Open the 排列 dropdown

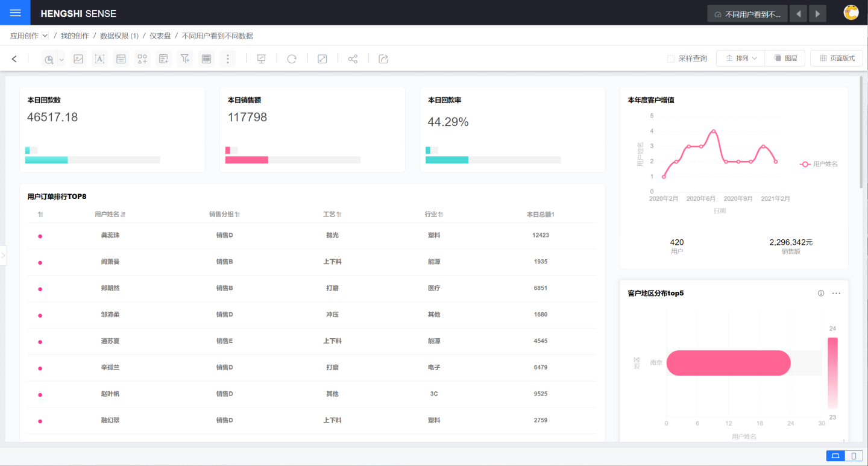(x=741, y=58)
